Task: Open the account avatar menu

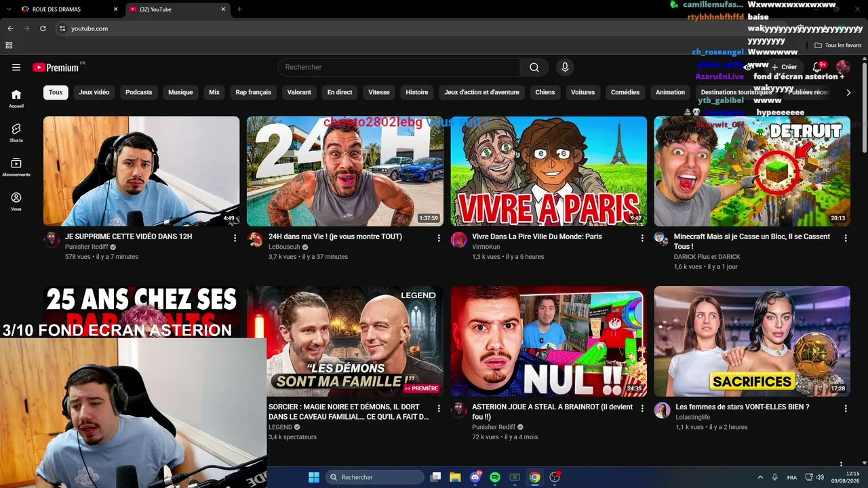Action: [843, 67]
